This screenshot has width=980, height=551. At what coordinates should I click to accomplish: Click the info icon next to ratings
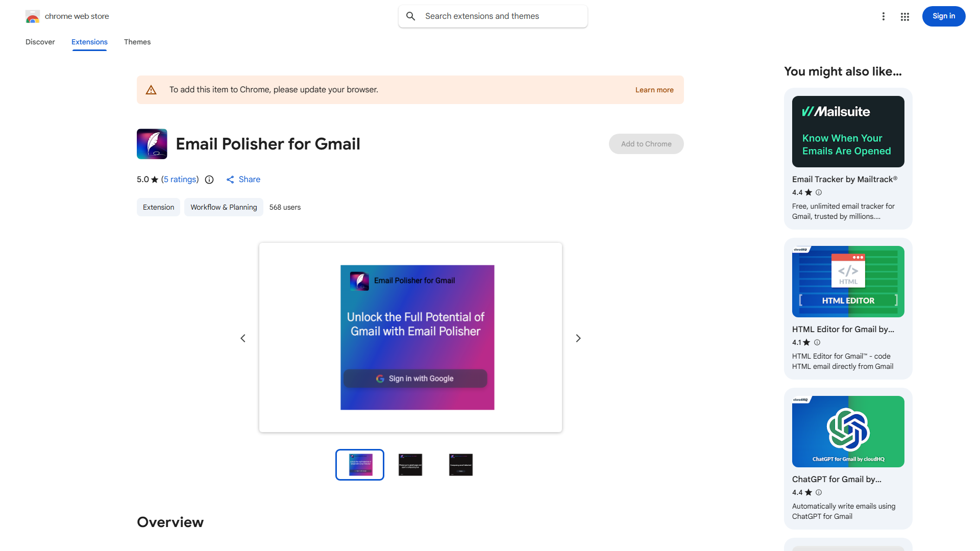[209, 180]
